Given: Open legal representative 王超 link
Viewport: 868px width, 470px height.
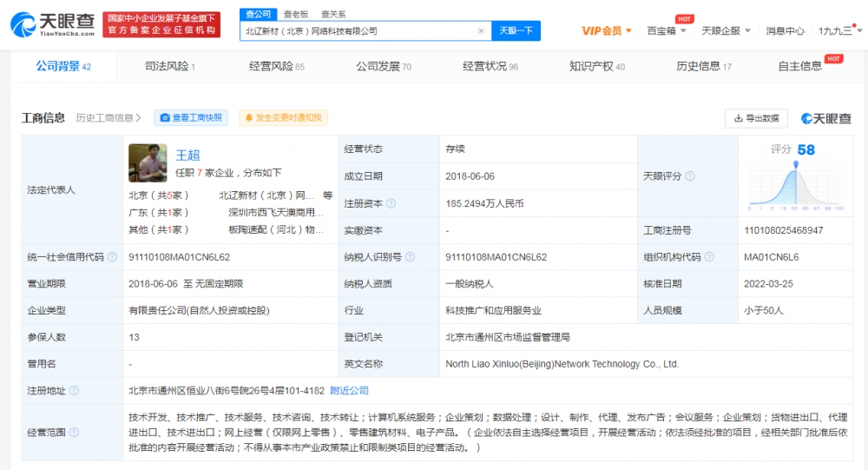Looking at the screenshot, I should 187,156.
